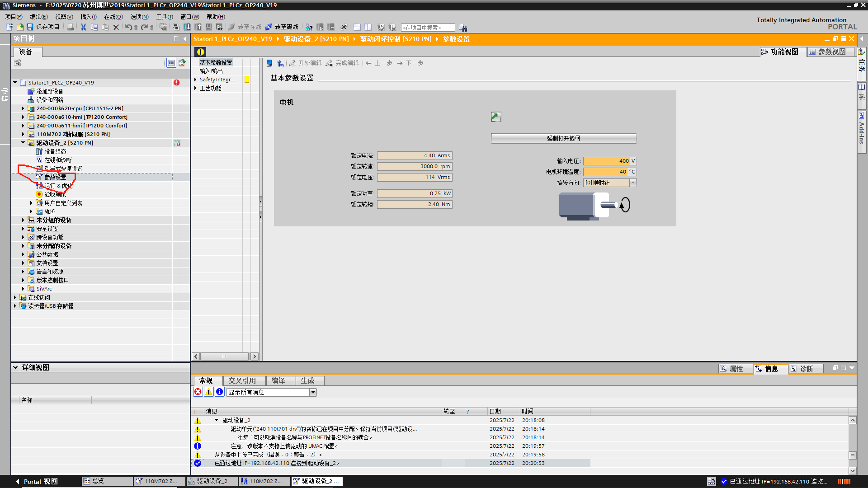Click the upload from device icon
Viewport: 868px width, 488px height.
click(198, 27)
